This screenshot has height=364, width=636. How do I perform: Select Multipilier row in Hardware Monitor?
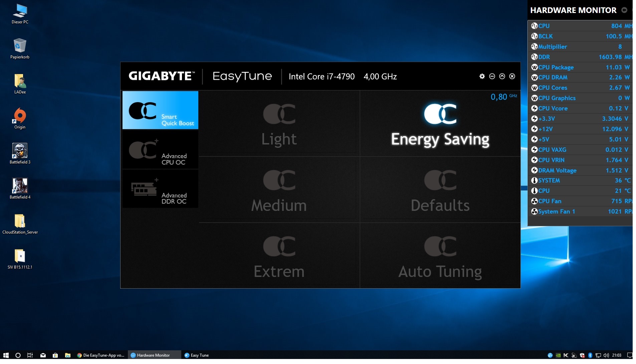(x=581, y=46)
